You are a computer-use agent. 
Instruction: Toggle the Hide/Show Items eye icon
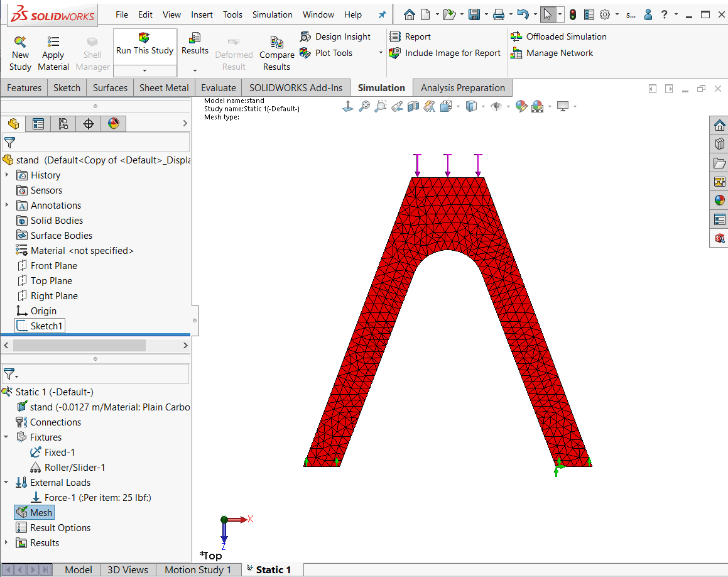click(496, 107)
